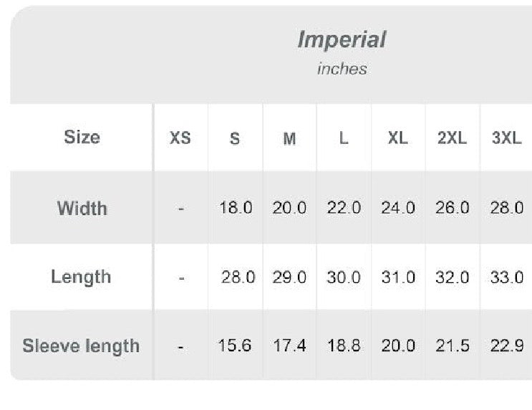532x410 pixels.
Task: Click the Width row label
Action: tap(82, 209)
